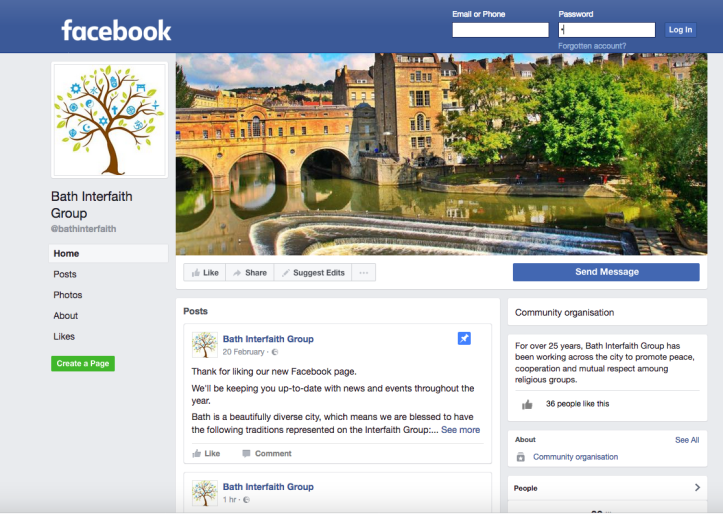Focus the Email or Phone field

click(x=500, y=30)
